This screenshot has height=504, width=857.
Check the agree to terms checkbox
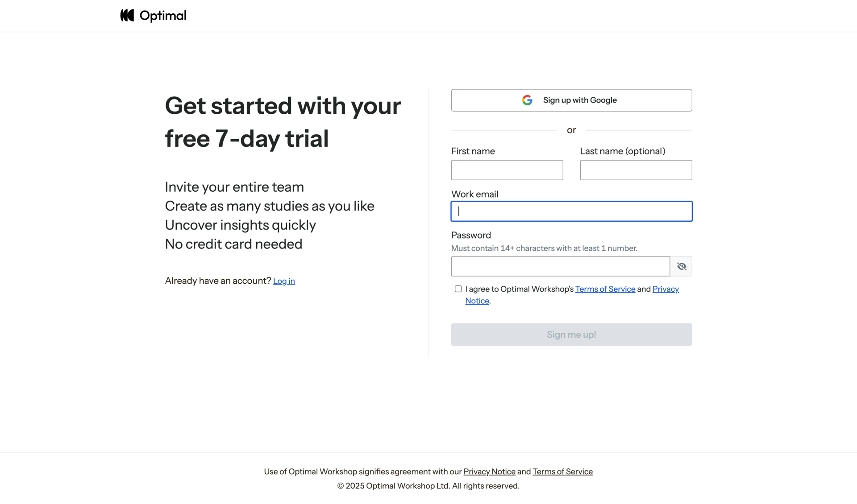(458, 289)
